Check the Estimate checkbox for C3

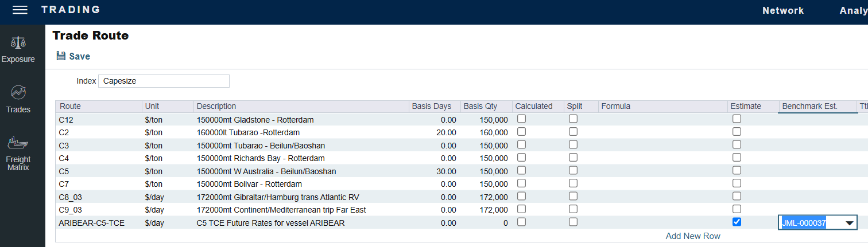click(737, 144)
